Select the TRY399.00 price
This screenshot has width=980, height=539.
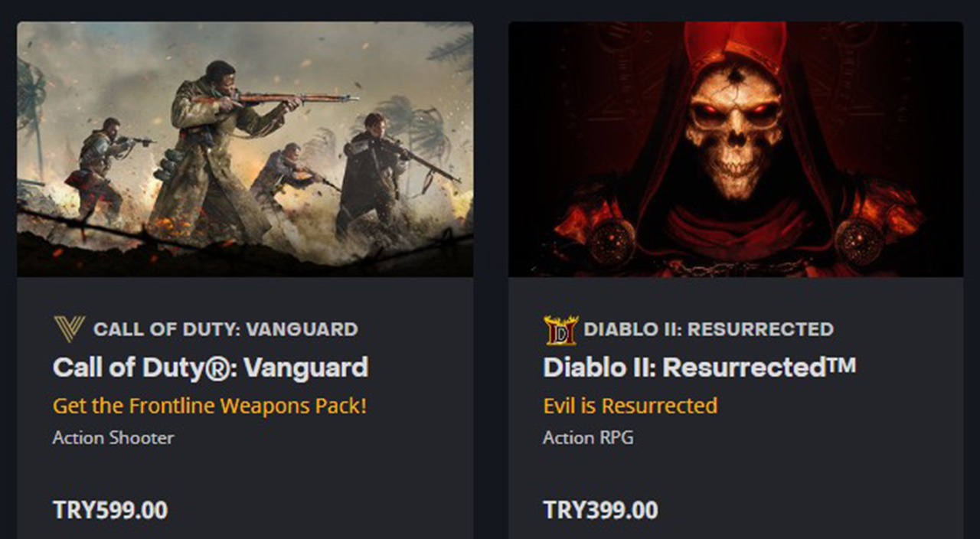(600, 511)
